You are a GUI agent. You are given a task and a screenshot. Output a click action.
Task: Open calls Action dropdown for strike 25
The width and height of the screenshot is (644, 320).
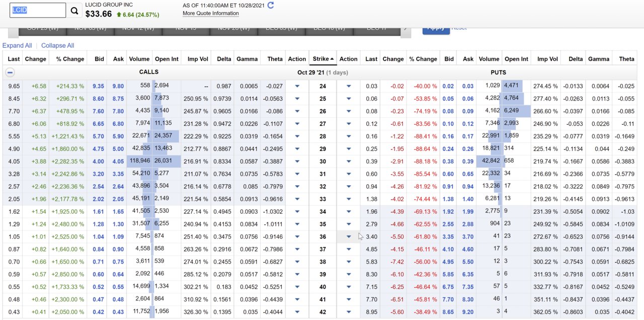(297, 99)
